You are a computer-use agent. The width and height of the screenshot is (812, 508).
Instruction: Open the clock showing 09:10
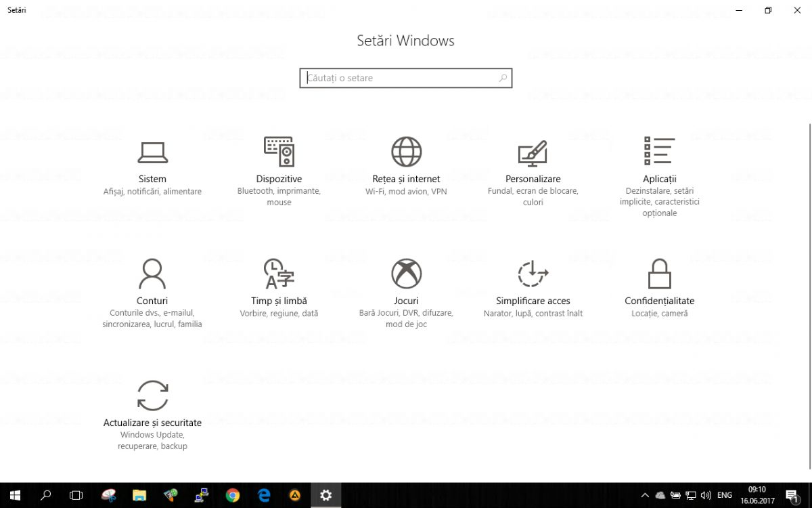[x=757, y=495]
